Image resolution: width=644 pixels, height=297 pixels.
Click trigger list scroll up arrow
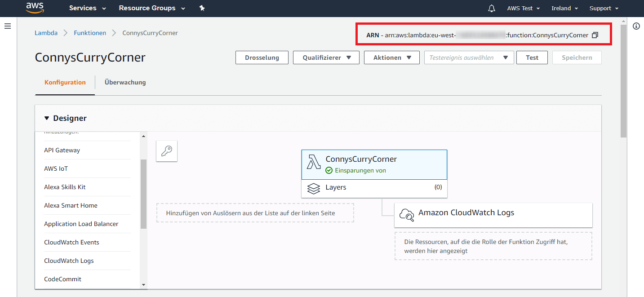[143, 136]
